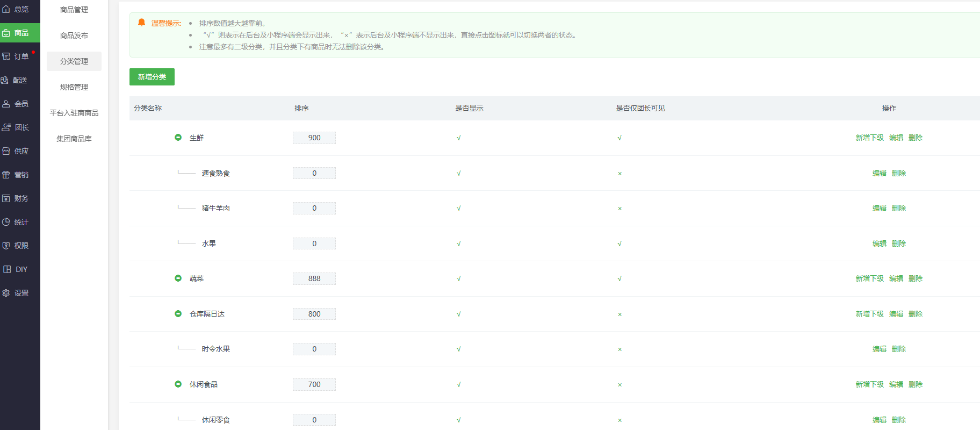Open the 配送 delivery sidebar icon
980x430 pixels.
[x=5, y=80]
